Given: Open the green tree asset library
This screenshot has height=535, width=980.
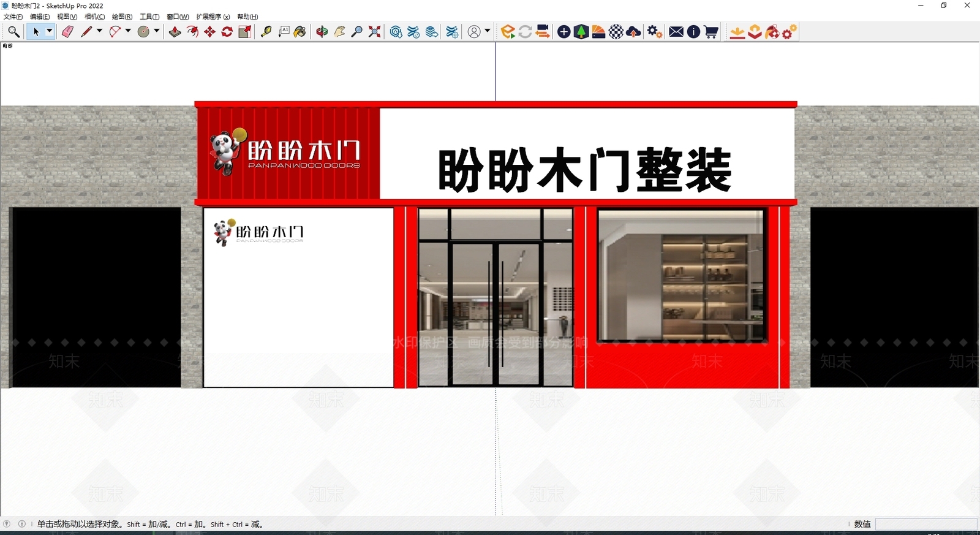Looking at the screenshot, I should (x=581, y=32).
